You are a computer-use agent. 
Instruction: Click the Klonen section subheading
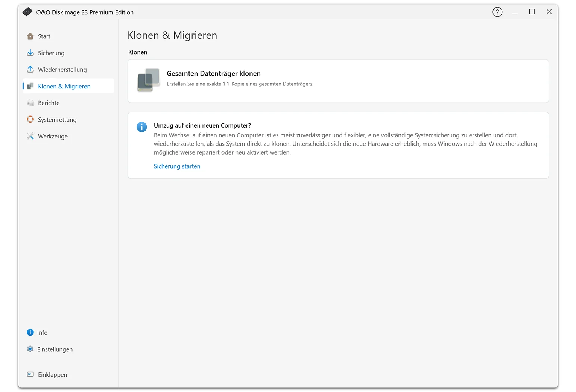point(138,52)
